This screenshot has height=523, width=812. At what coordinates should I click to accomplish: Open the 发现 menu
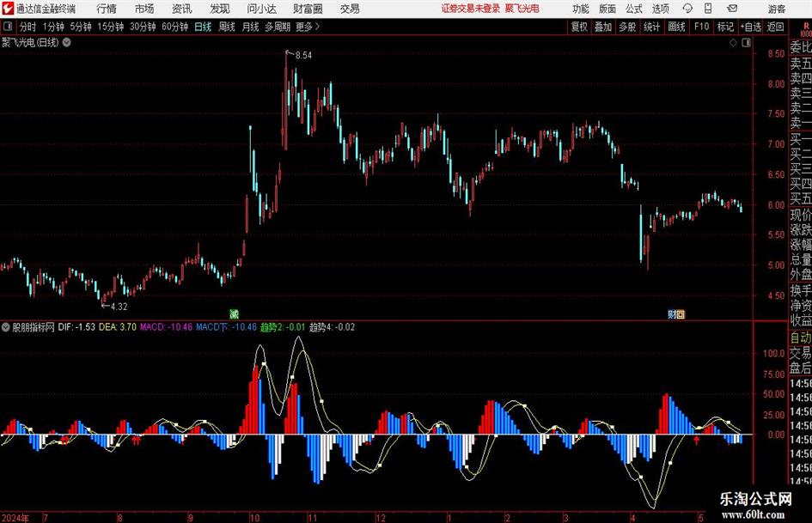(220, 9)
